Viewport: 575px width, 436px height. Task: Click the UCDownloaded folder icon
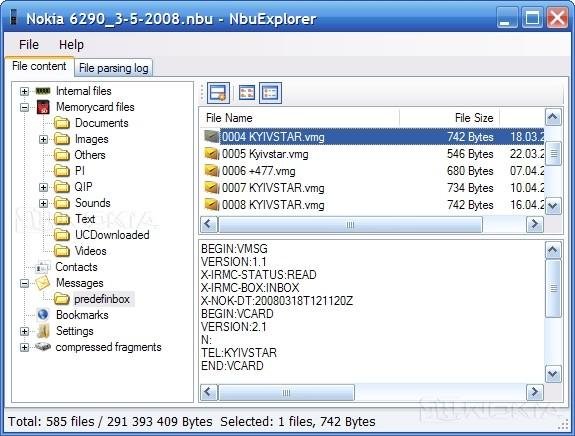pyautogui.click(x=62, y=235)
